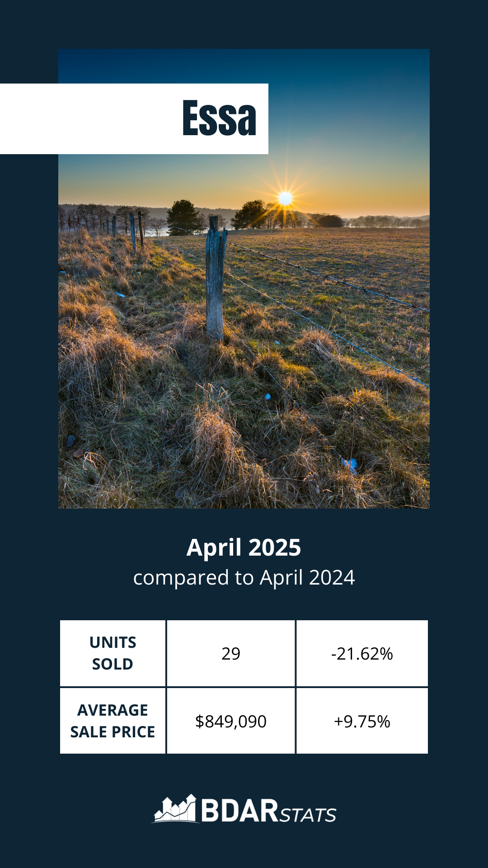The width and height of the screenshot is (488, 868).
Task: Select the Units Sold label cell
Action: pyautogui.click(x=113, y=653)
